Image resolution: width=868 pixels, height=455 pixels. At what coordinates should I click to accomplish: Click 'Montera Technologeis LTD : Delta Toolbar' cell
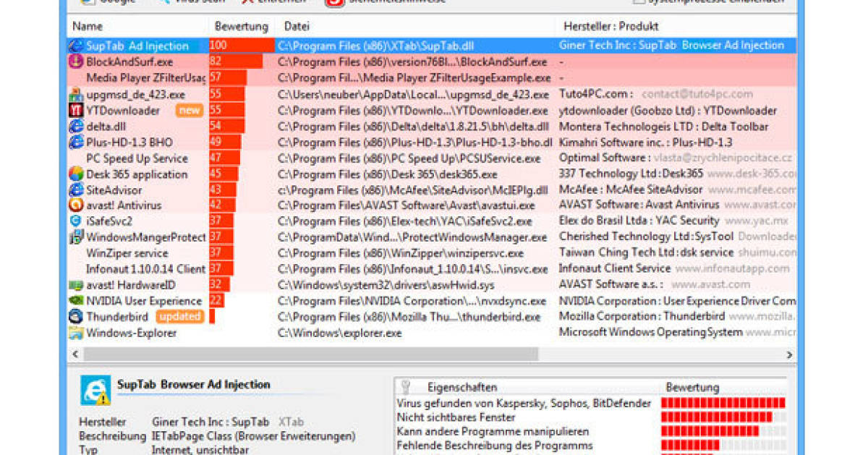664,127
